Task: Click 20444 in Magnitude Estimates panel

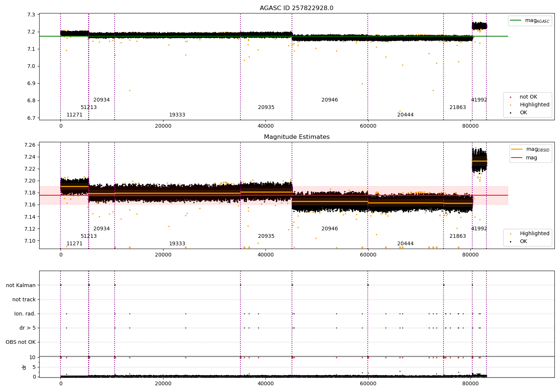Action: point(405,244)
